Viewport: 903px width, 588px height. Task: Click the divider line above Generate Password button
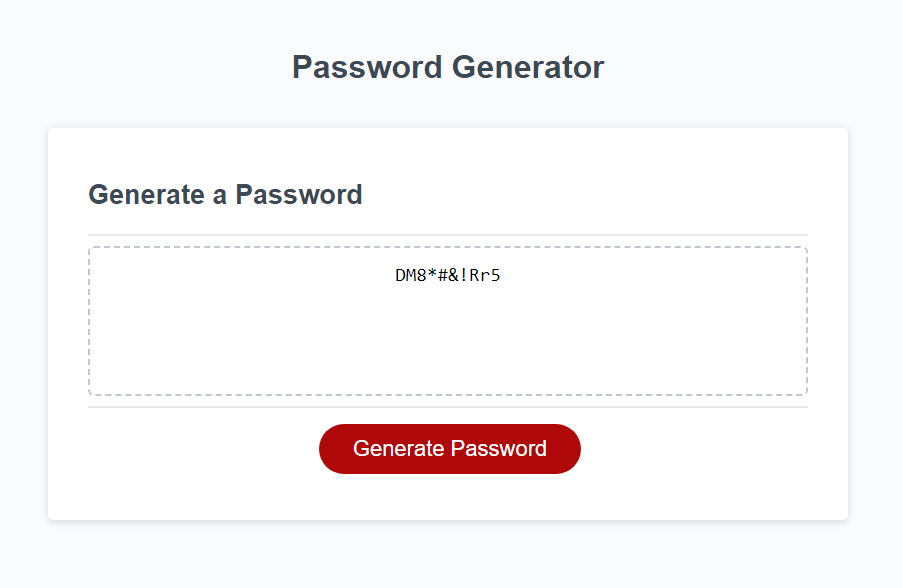449,407
